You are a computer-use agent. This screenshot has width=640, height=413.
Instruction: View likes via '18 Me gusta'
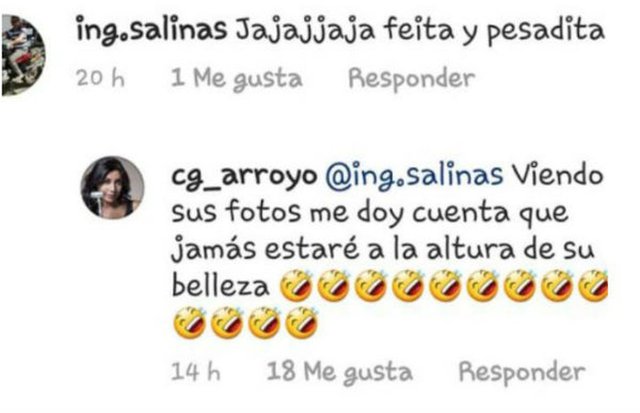[x=340, y=373]
